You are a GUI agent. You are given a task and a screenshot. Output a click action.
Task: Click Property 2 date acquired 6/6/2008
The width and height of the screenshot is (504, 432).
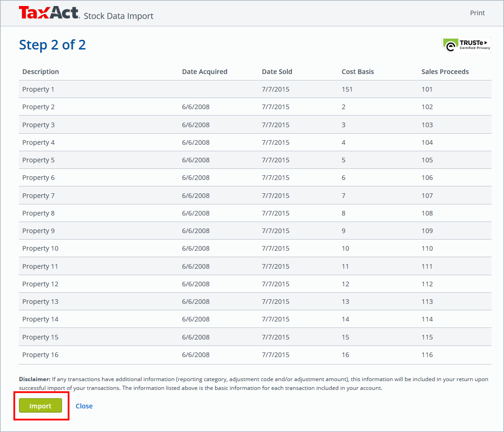point(195,107)
